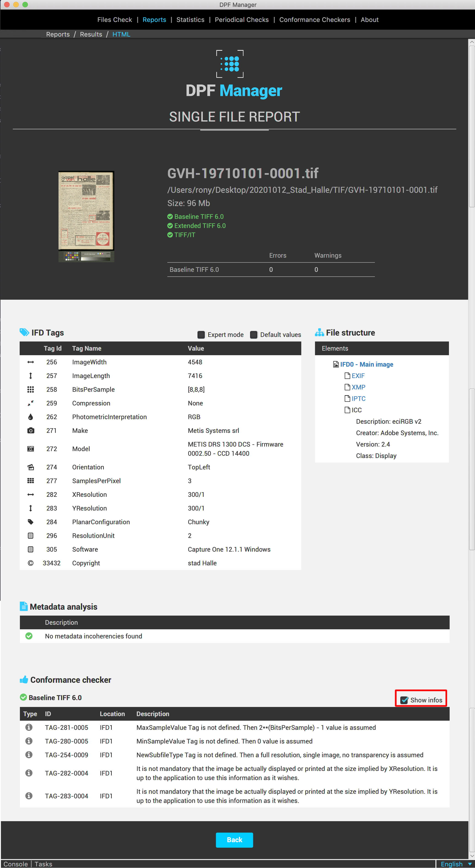Viewport: 475px width, 868px height.
Task: Click the Conformance checker thumbs-up icon
Action: tap(24, 679)
